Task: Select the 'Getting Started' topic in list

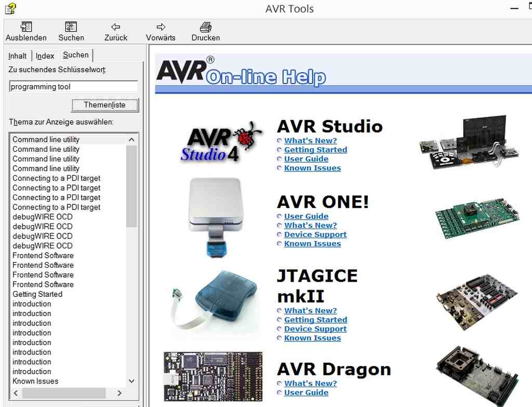Action: pos(37,294)
